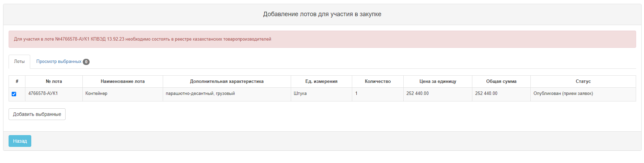644x163 pixels.
Task: Click the # column header
Action: click(x=17, y=81)
